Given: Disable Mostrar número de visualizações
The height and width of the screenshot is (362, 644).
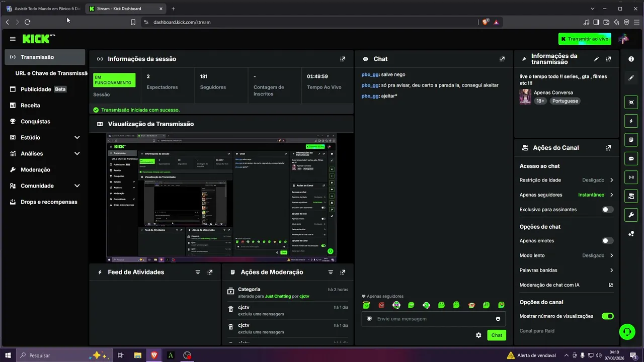Looking at the screenshot, I should point(608,316).
